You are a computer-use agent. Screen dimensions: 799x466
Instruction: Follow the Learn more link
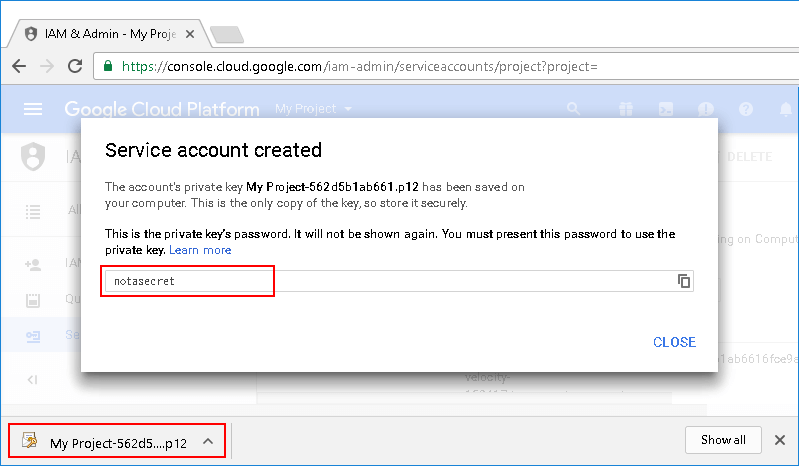pyautogui.click(x=200, y=250)
